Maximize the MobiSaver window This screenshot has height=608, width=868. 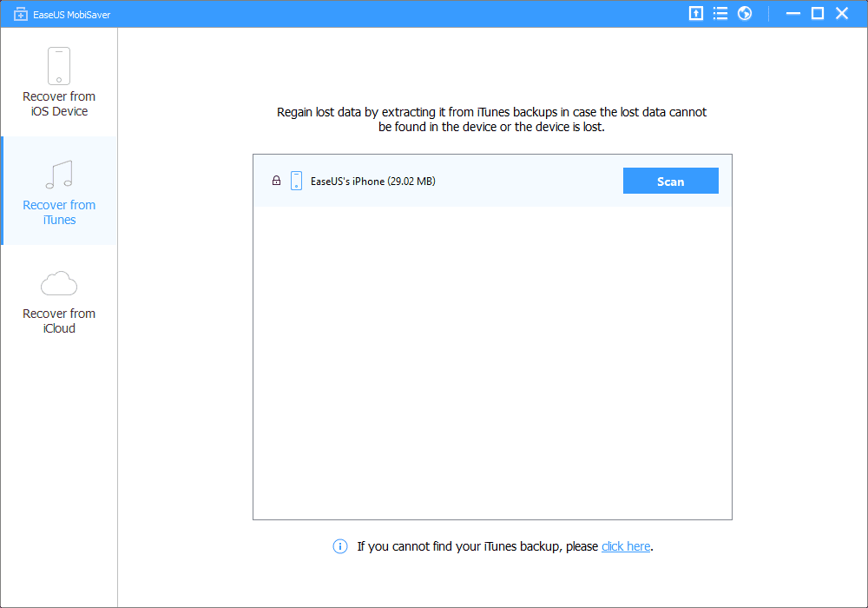[x=817, y=13]
